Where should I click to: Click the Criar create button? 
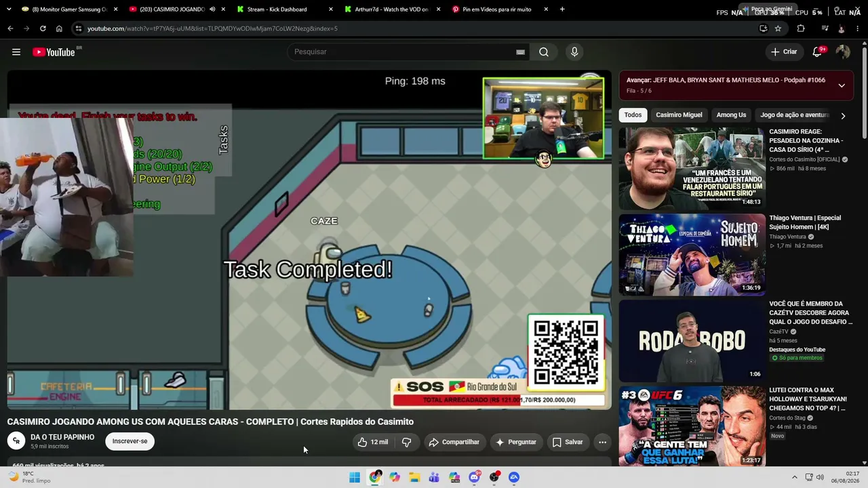pyautogui.click(x=783, y=52)
